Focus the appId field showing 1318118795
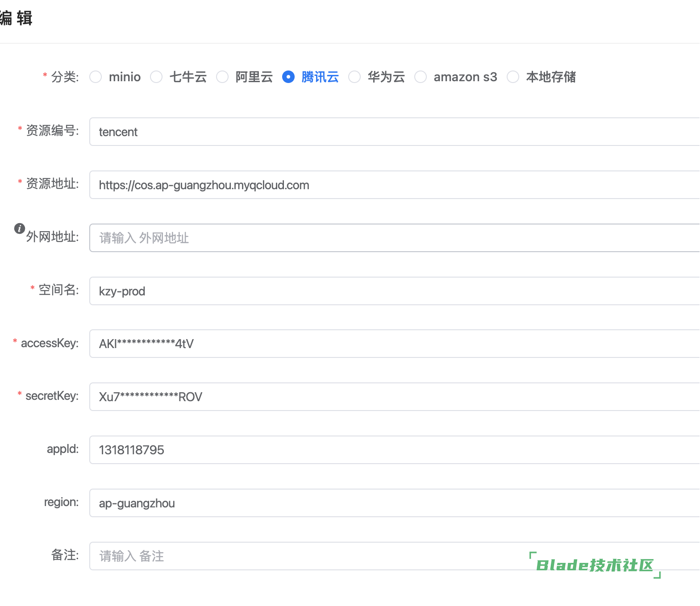Viewport: 700px width, 606px height. (x=395, y=450)
